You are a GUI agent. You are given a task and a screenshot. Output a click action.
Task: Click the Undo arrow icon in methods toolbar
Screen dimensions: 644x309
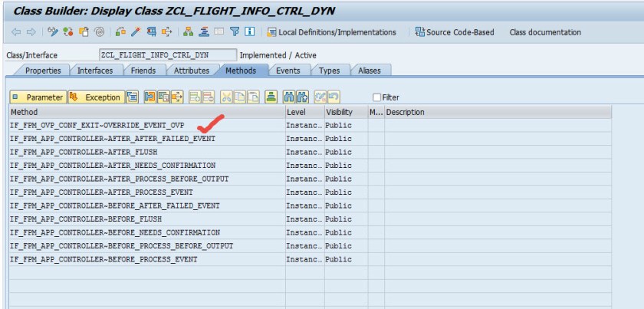tap(333, 97)
